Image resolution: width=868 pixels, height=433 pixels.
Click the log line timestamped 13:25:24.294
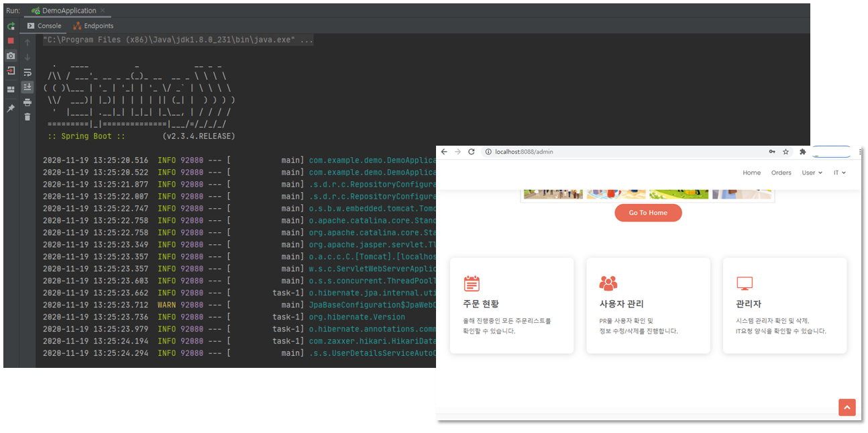coord(239,353)
